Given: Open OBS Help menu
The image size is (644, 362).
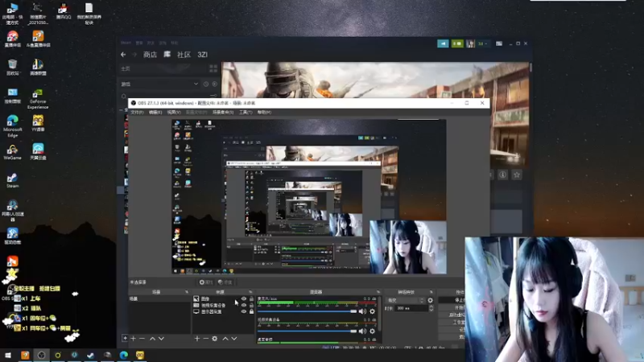Looking at the screenshot, I should 264,113.
